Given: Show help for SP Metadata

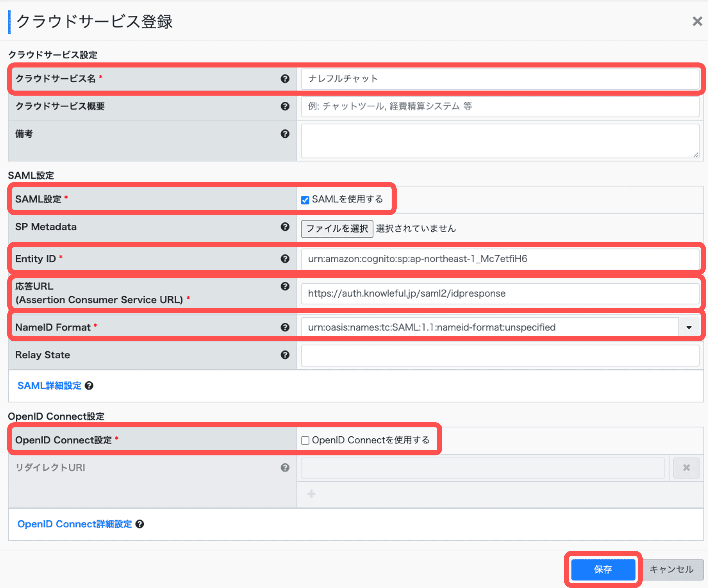Looking at the screenshot, I should pos(285,227).
